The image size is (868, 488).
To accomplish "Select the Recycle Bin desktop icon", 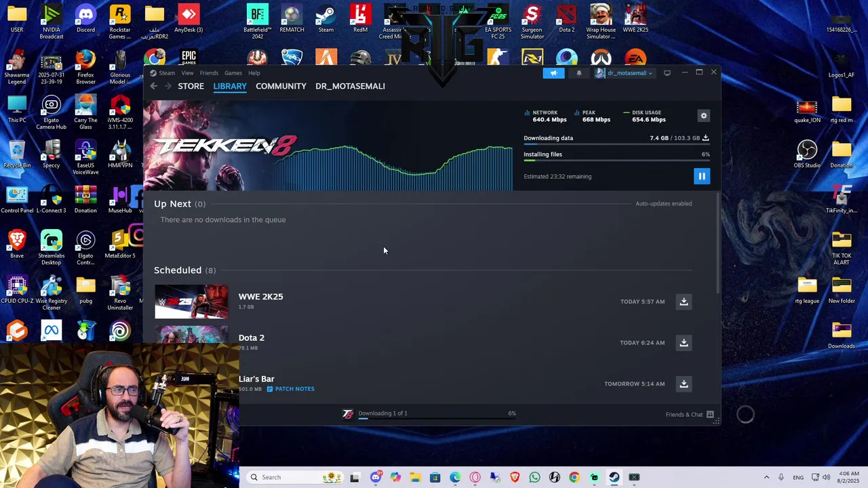I will point(17,154).
